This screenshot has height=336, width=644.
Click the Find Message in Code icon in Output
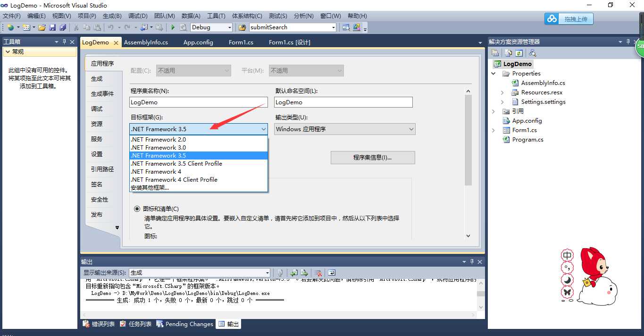point(280,273)
